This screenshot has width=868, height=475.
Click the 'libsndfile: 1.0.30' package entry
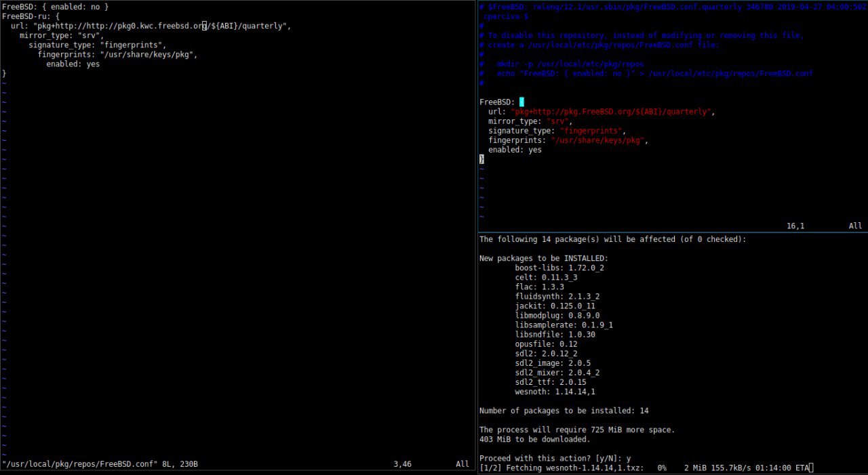(555, 334)
